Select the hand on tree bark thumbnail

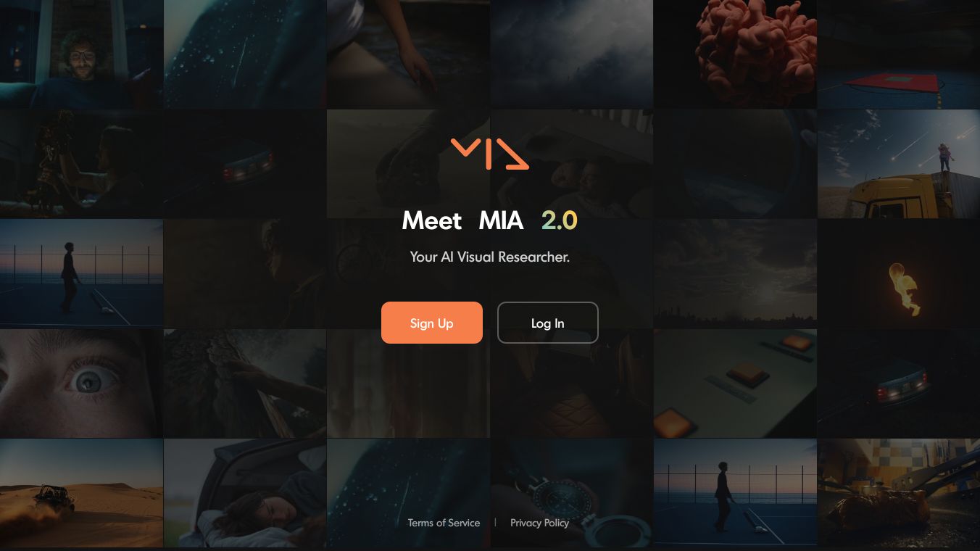click(245, 383)
